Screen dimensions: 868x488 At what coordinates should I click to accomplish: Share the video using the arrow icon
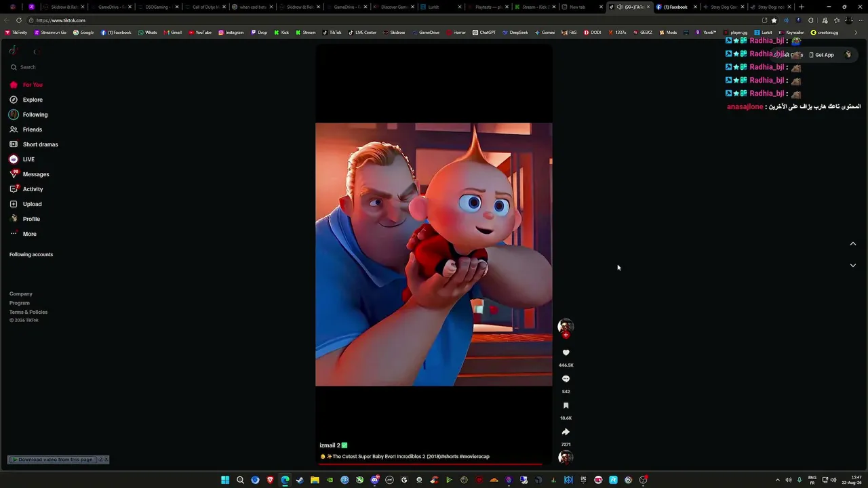[566, 432]
